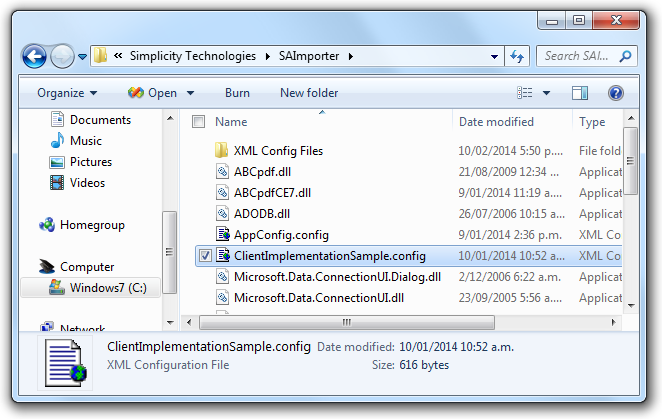Sort by Name column header
This screenshot has height=419, width=662.
point(231,122)
